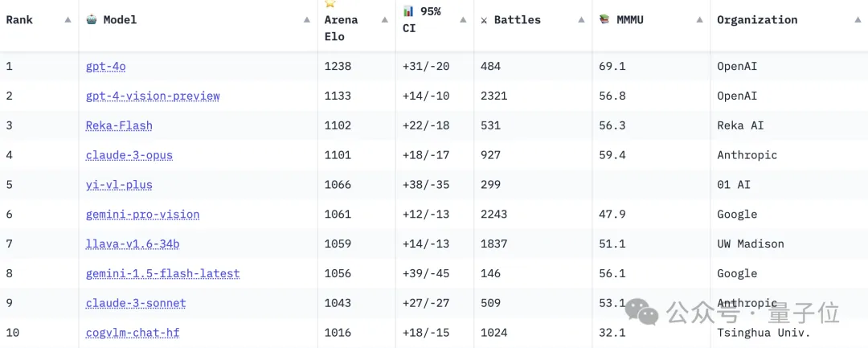Click the claude-3-sonnet link
868x348 pixels.
(x=136, y=303)
